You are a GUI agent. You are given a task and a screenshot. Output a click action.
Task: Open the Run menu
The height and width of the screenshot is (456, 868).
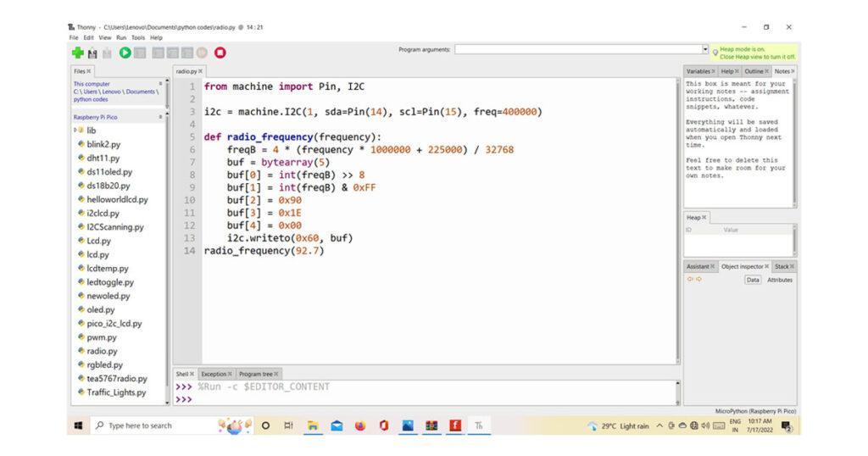coord(121,37)
